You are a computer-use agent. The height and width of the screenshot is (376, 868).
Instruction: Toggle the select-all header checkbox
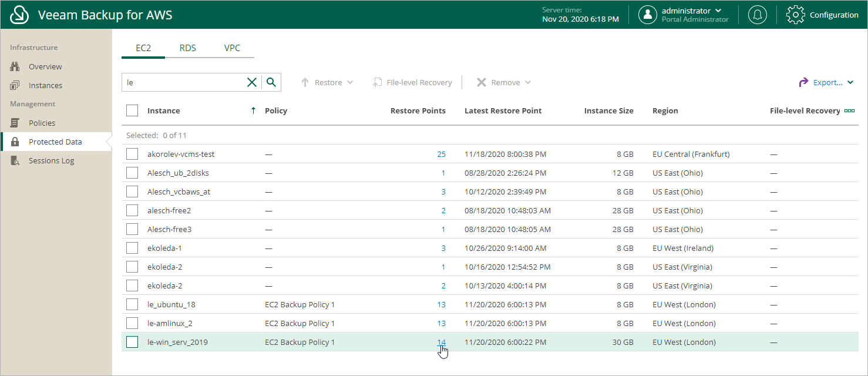(132, 110)
